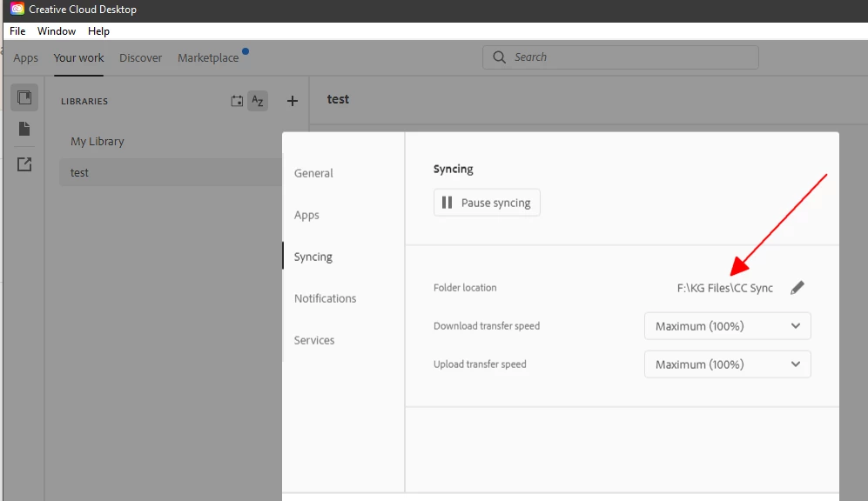
Task: Edit folder location with pencil icon
Action: coord(797,288)
